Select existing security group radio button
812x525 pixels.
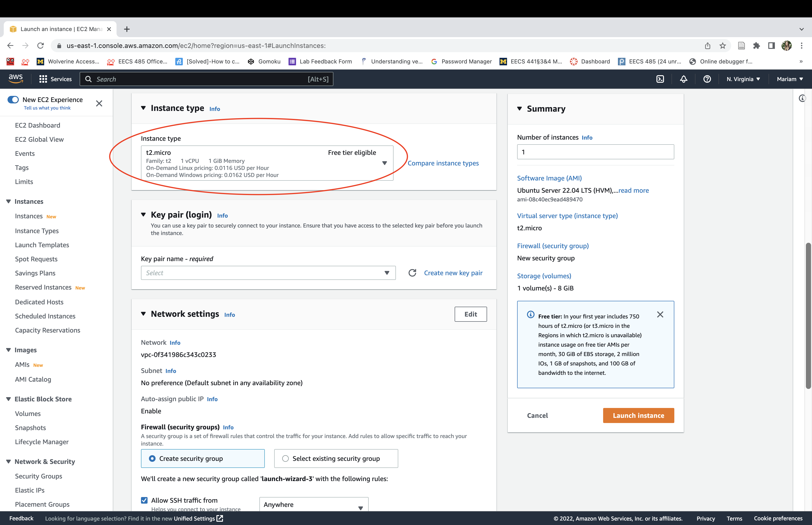pyautogui.click(x=285, y=458)
